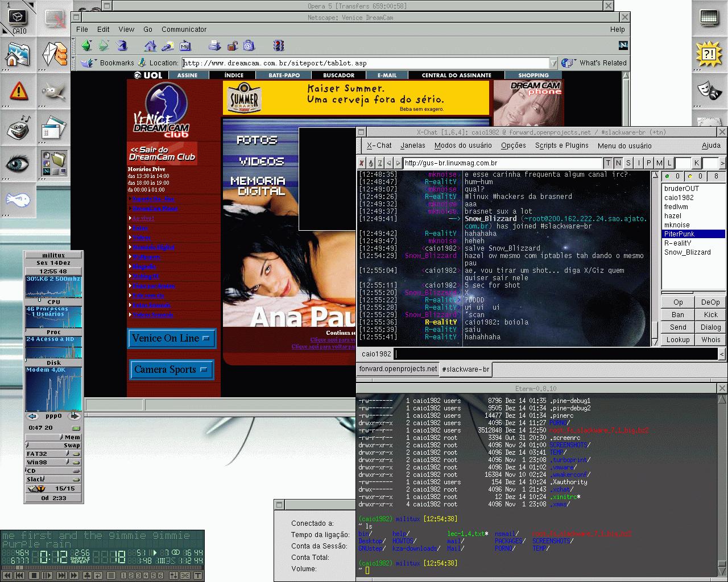The height and width of the screenshot is (582, 728).
Task: Open X-Chat Opções menu
Action: tap(513, 145)
